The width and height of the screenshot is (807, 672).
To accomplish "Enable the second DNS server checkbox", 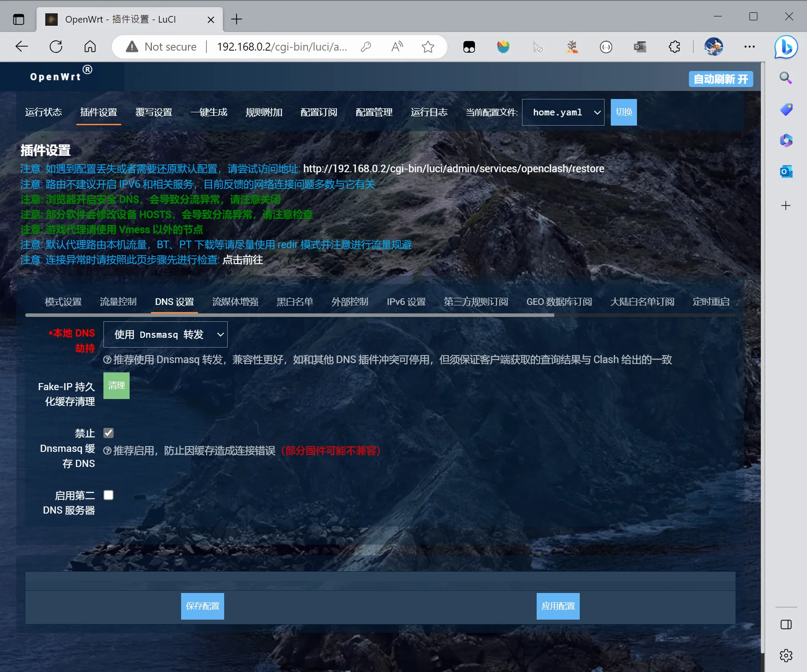I will [x=109, y=495].
